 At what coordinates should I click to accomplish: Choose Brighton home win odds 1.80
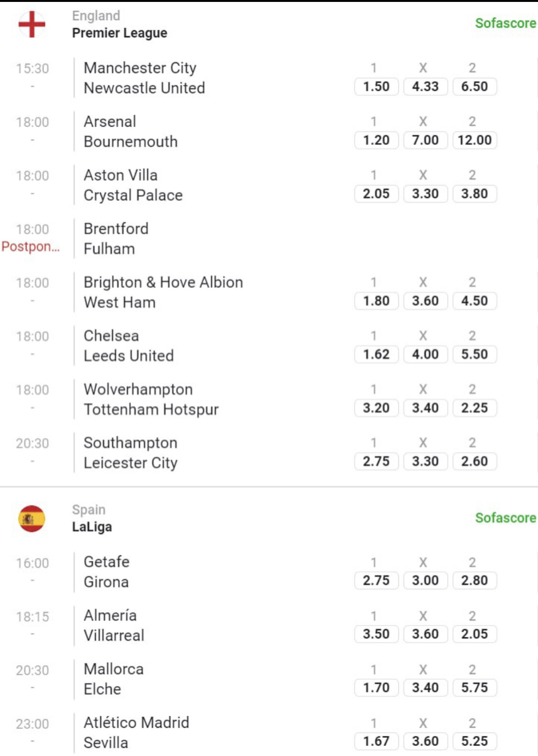(x=376, y=301)
